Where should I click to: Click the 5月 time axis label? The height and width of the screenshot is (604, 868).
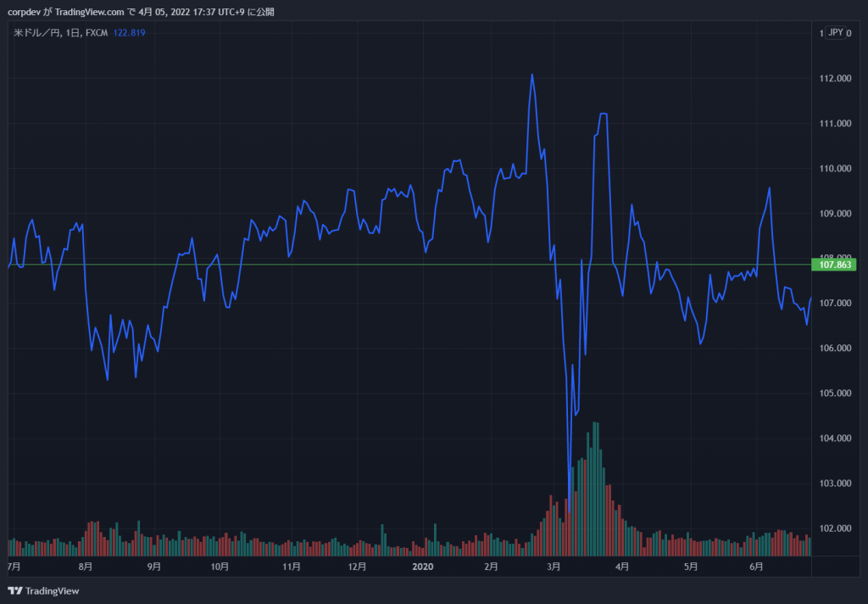(x=690, y=567)
